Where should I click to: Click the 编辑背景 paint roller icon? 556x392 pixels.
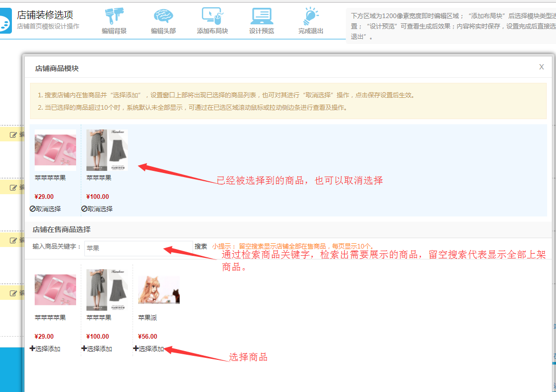[x=114, y=16]
